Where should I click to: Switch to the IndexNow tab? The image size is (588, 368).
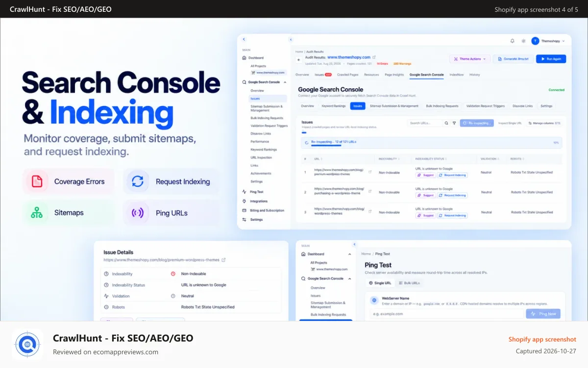coord(457,75)
